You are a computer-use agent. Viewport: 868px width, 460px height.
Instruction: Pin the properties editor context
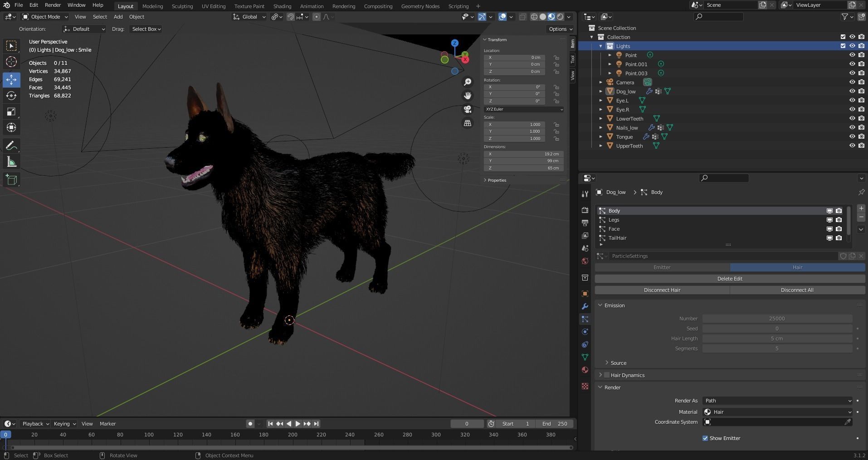tap(861, 192)
